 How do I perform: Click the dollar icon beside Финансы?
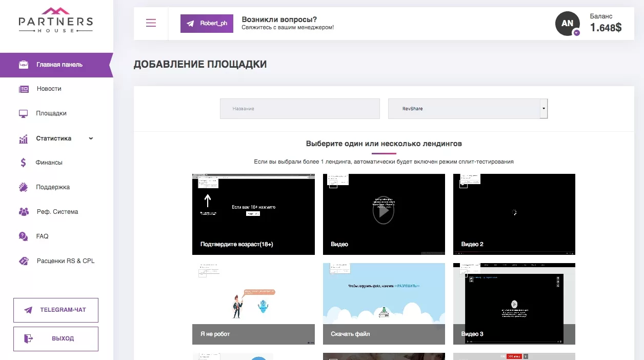click(24, 163)
